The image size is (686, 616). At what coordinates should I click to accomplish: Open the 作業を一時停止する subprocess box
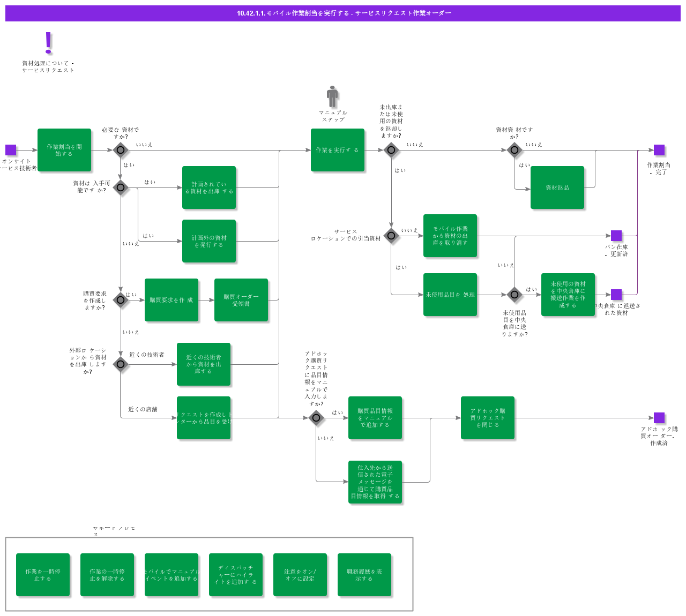[43, 575]
